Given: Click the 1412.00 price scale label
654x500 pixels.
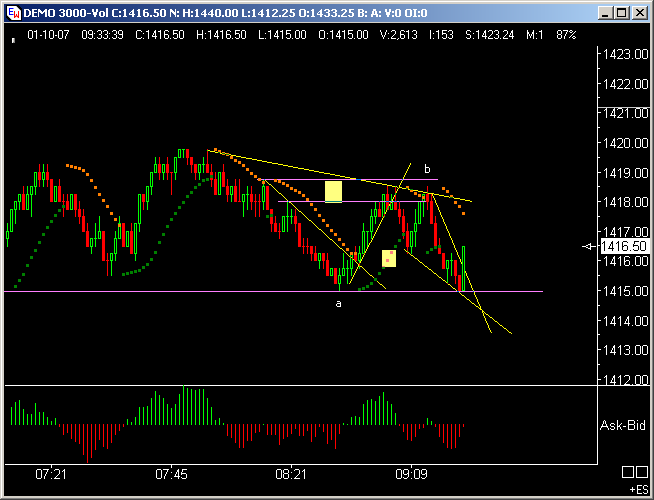Looking at the screenshot, I should [626, 379].
